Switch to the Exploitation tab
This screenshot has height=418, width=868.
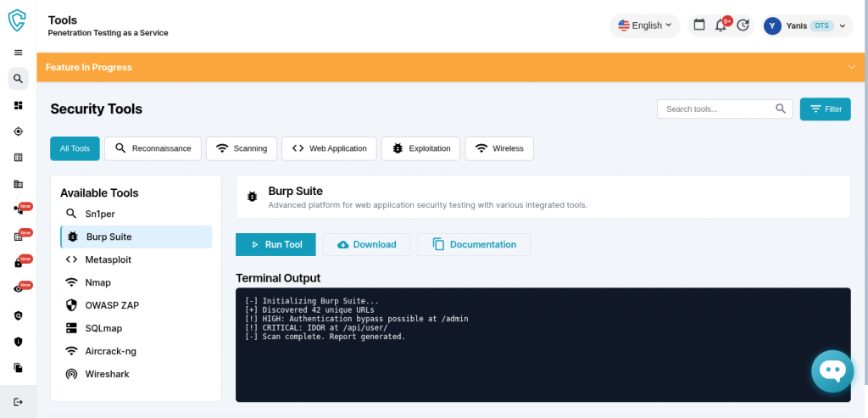point(421,148)
